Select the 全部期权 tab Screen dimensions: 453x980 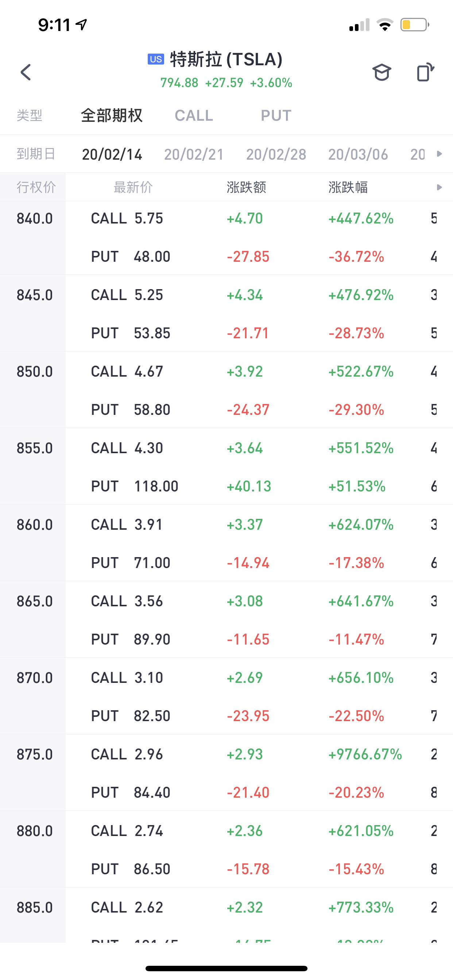[x=112, y=116]
